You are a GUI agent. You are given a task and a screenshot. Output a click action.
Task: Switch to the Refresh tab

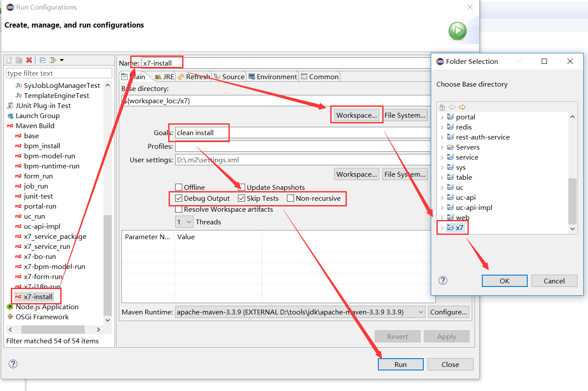tap(194, 77)
